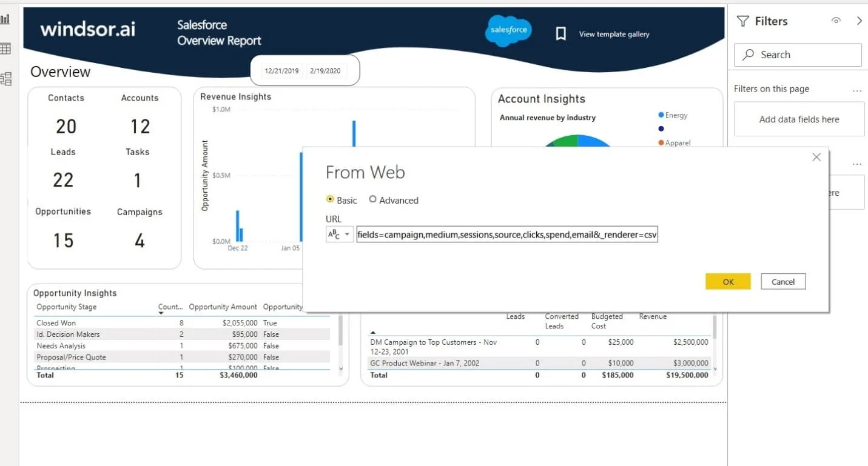
Task: Click the Energy legend color dot
Action: tap(661, 115)
